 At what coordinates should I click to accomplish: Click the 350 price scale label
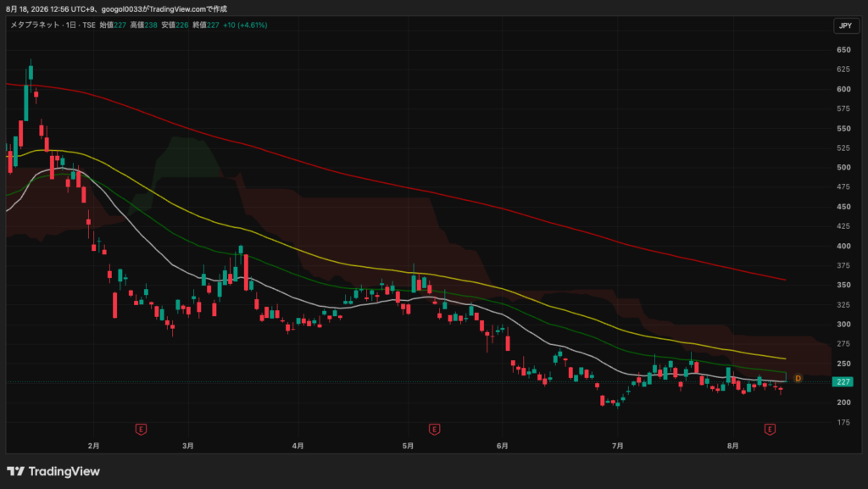(x=843, y=285)
